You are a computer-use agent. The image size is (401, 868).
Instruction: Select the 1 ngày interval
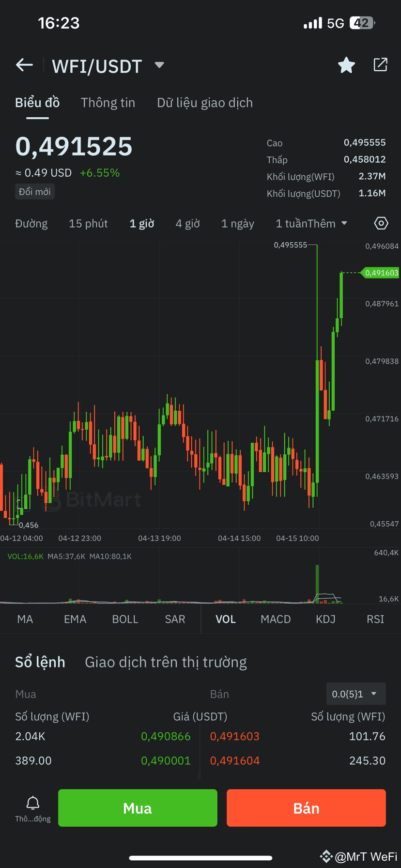(238, 223)
